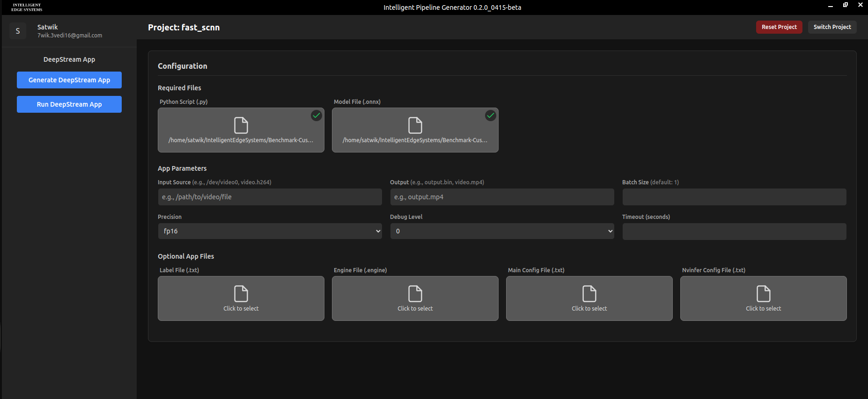Click Generate DeepStream App button

click(x=69, y=80)
